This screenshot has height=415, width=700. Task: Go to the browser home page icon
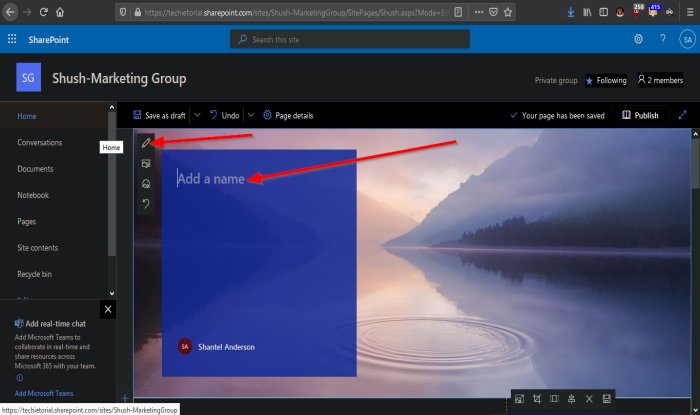point(60,12)
